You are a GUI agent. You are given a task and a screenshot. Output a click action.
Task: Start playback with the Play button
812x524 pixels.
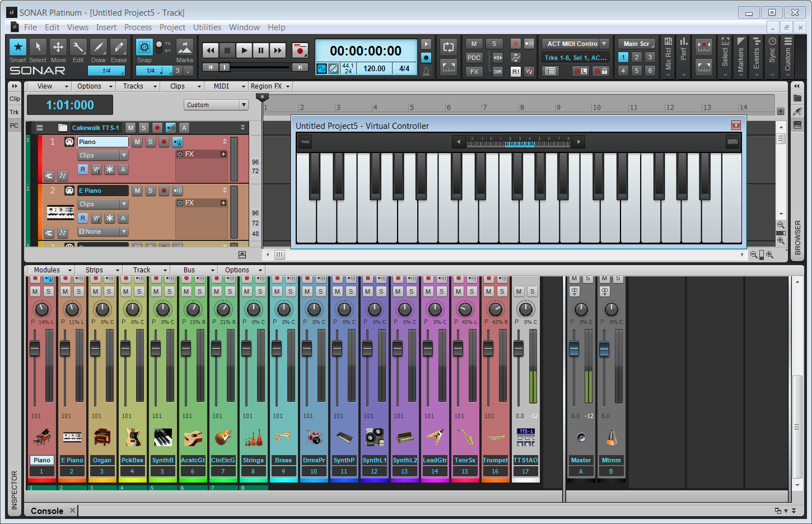coord(244,50)
